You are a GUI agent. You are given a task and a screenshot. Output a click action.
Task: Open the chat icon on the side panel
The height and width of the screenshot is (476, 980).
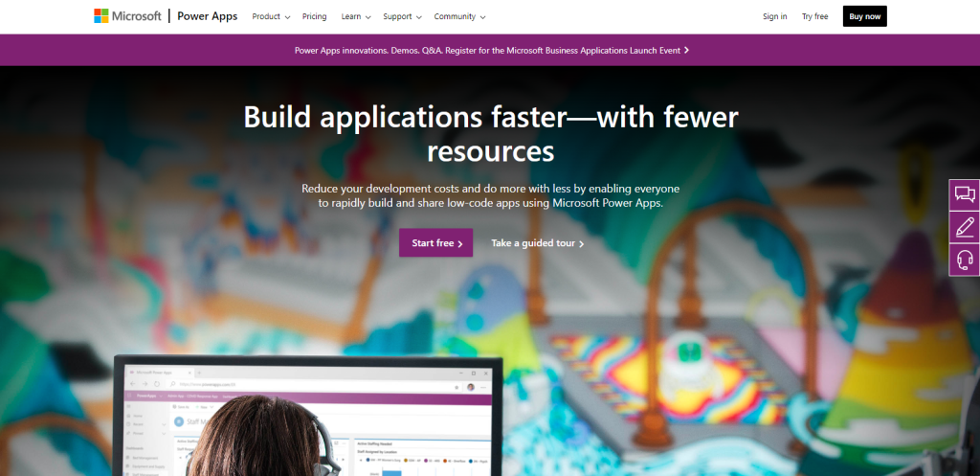pyautogui.click(x=965, y=195)
